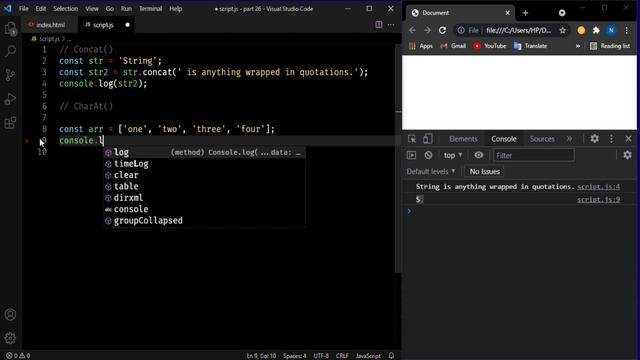
Task: Open the Search view in VS Code
Action: [10, 51]
